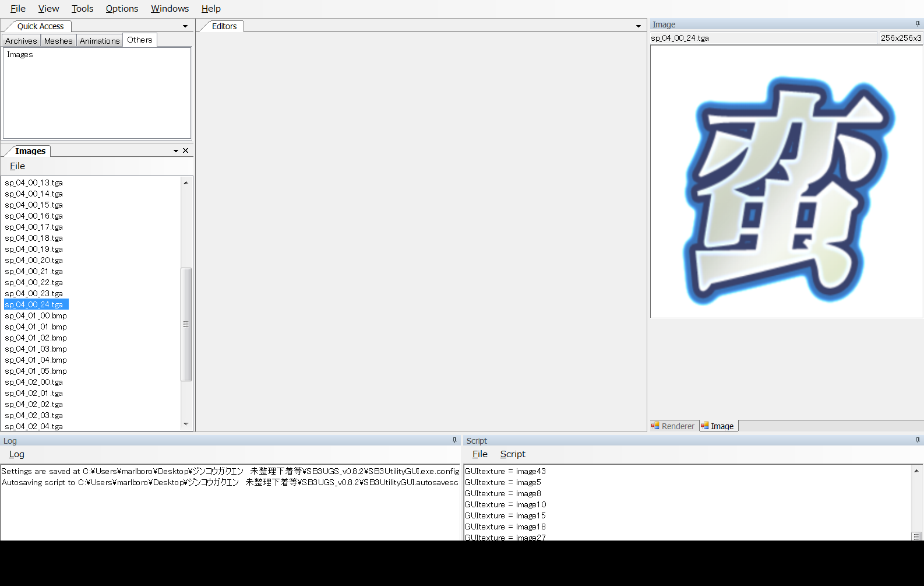924x586 pixels.
Task: Open the Images panel dropdown arrow
Action: [176, 151]
